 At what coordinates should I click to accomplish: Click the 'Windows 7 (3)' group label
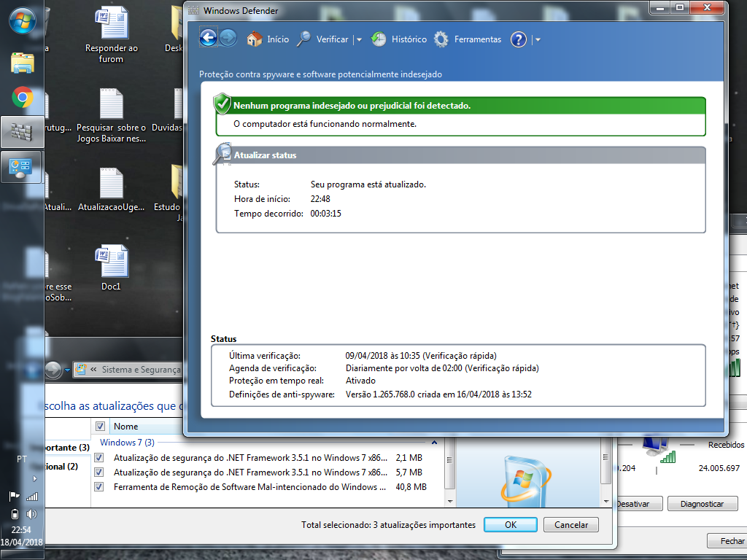(127, 443)
